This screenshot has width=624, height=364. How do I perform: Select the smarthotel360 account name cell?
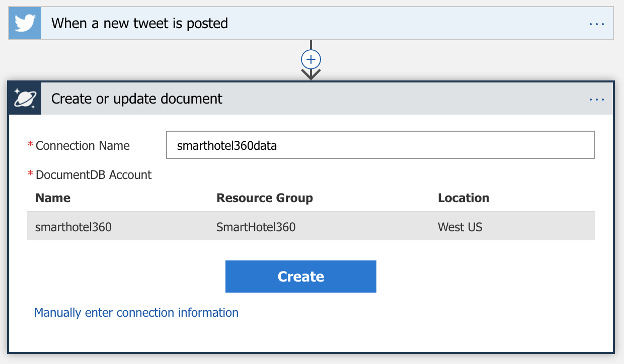click(x=73, y=227)
